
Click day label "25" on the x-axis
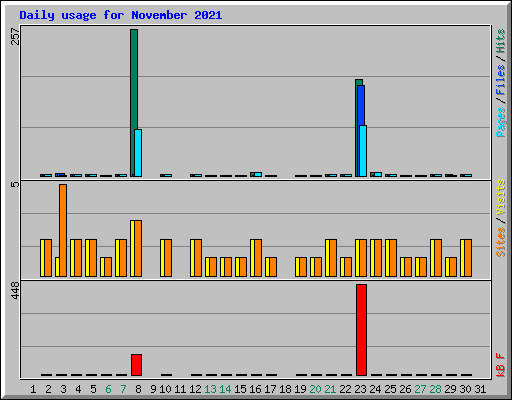tap(390, 389)
